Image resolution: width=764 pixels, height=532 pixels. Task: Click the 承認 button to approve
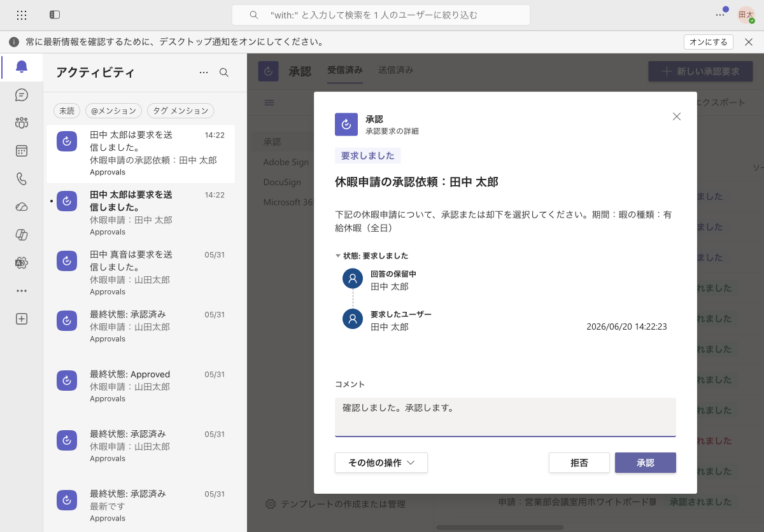[x=646, y=463]
